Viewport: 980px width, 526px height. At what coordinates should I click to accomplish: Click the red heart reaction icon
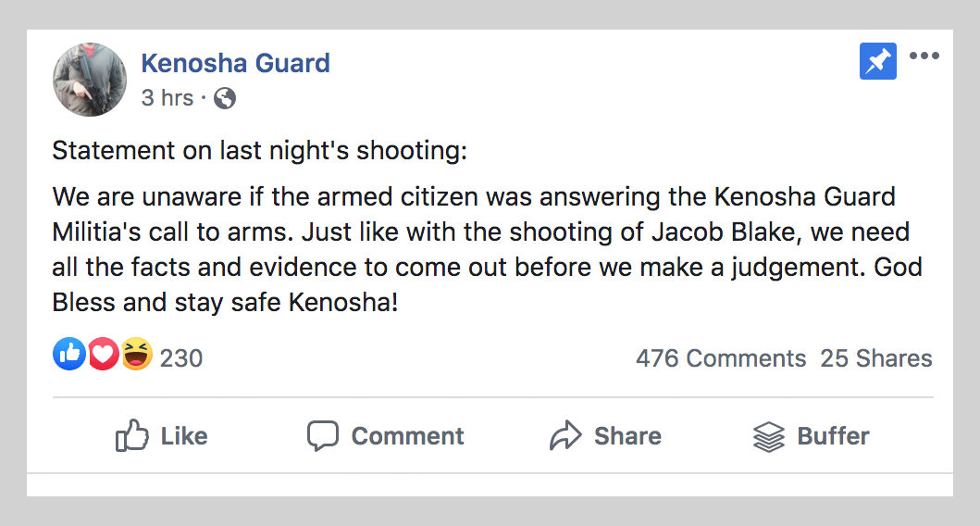coord(103,354)
